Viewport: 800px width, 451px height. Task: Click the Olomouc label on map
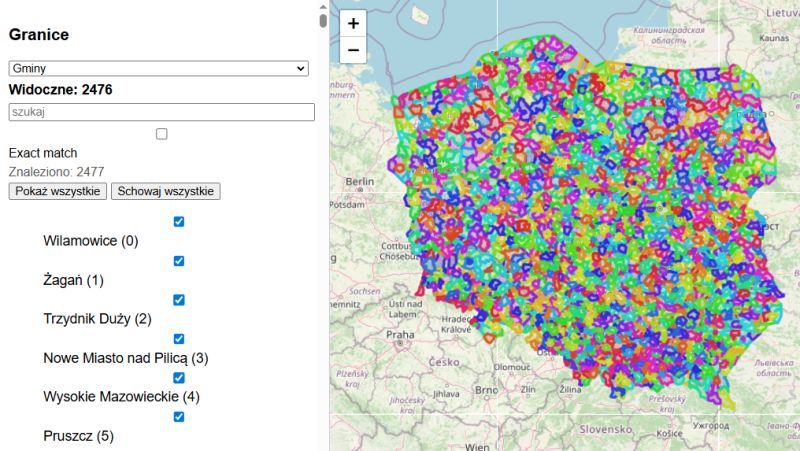[x=512, y=367]
